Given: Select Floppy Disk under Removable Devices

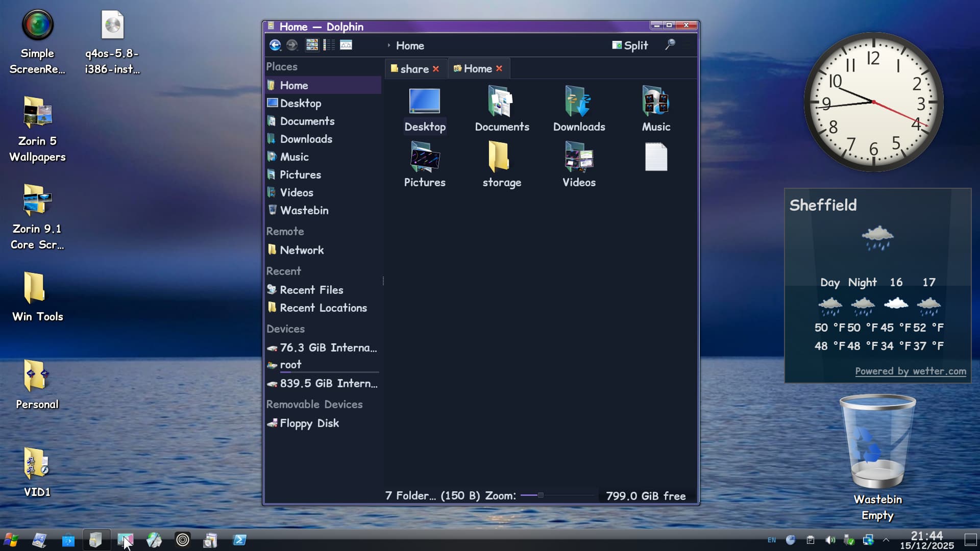Looking at the screenshot, I should click(x=309, y=423).
